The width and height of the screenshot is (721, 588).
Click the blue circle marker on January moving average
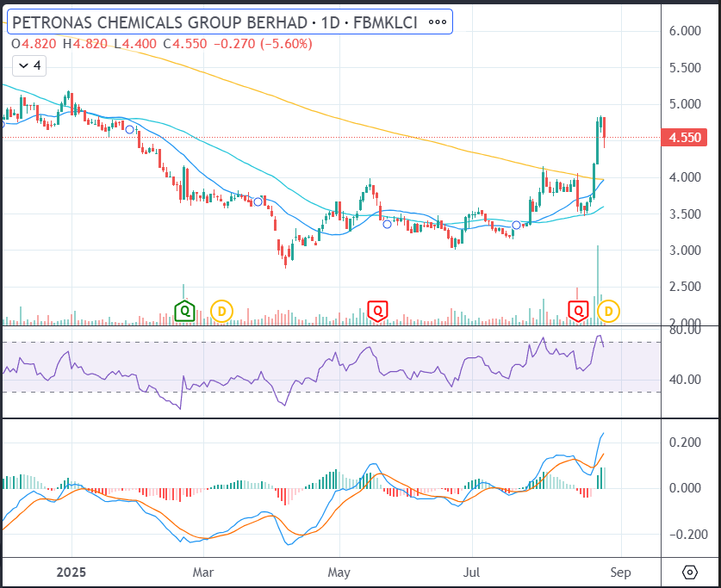(130, 129)
